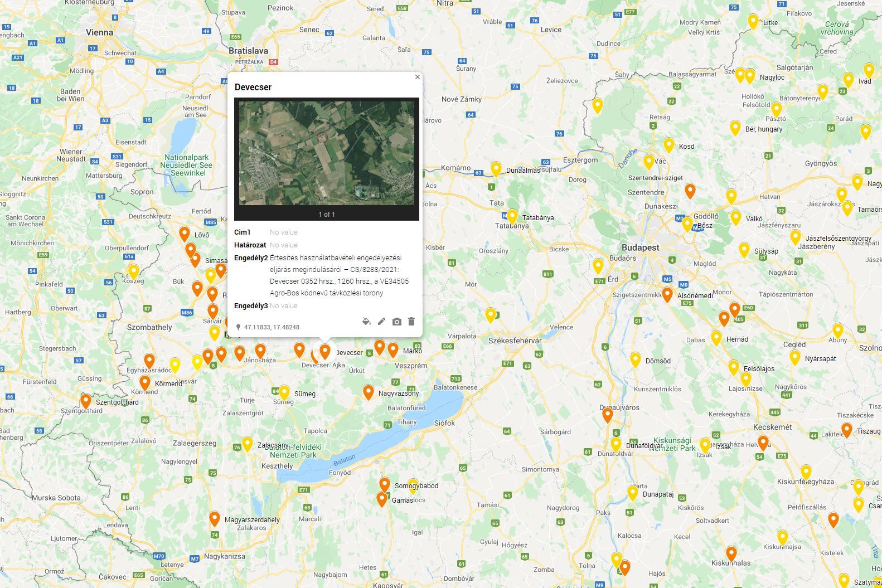Click the yellow Dunapataj marker
The image size is (882, 588).
pyautogui.click(x=633, y=493)
